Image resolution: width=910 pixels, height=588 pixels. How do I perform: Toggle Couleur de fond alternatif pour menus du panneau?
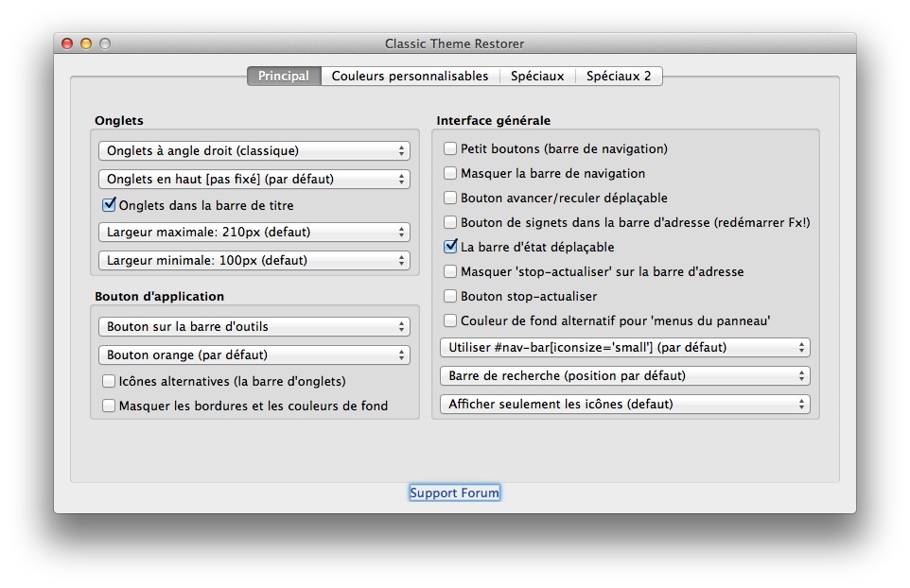pyautogui.click(x=450, y=320)
